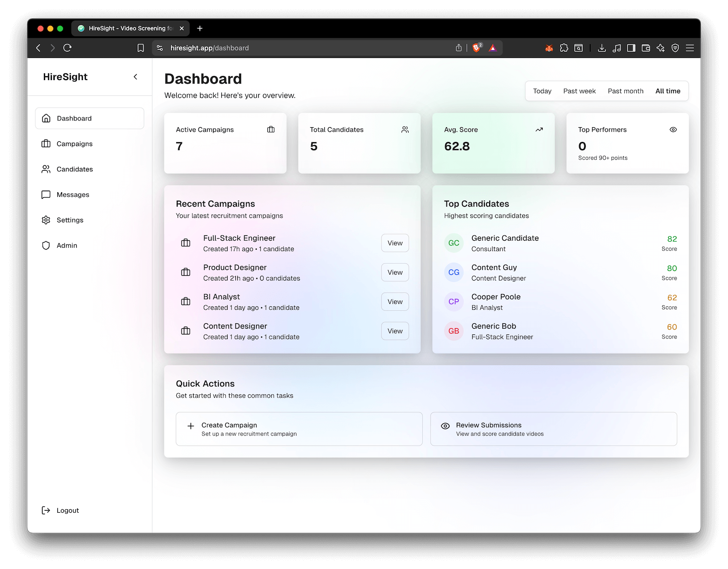
Task: Click the briefcase icon on Active Campaigns card
Action: click(271, 130)
